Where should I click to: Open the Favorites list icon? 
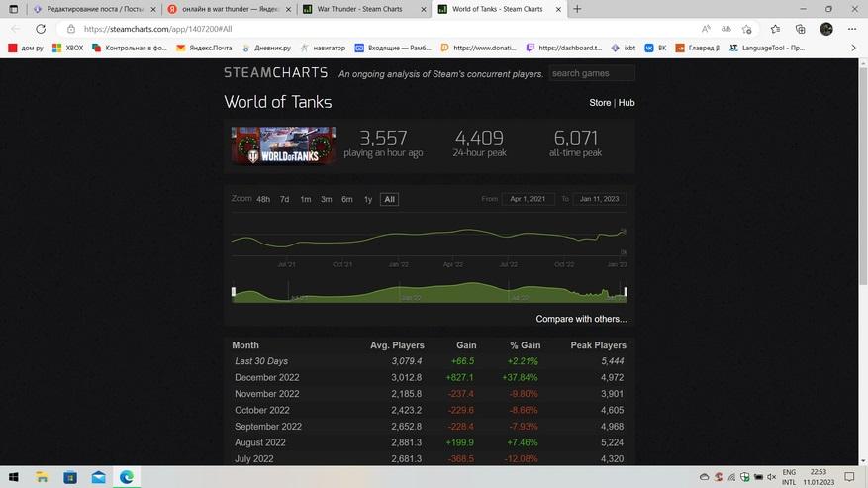pos(775,29)
